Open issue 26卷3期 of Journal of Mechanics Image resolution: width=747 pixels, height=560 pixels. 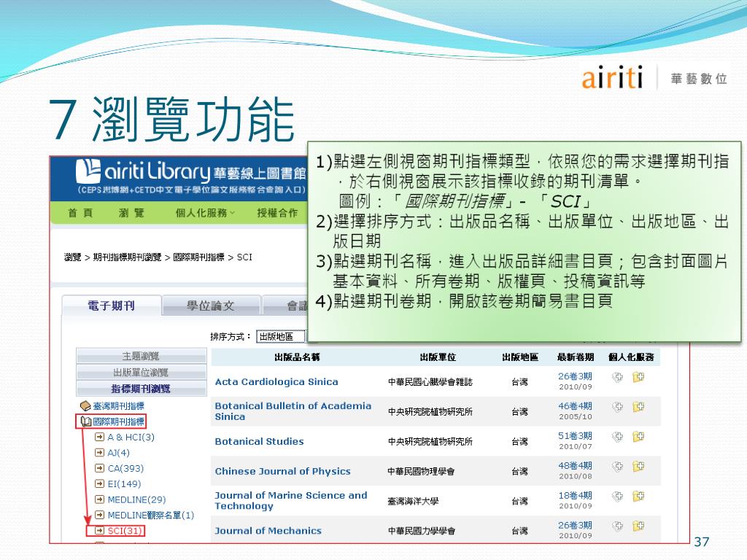tap(575, 525)
